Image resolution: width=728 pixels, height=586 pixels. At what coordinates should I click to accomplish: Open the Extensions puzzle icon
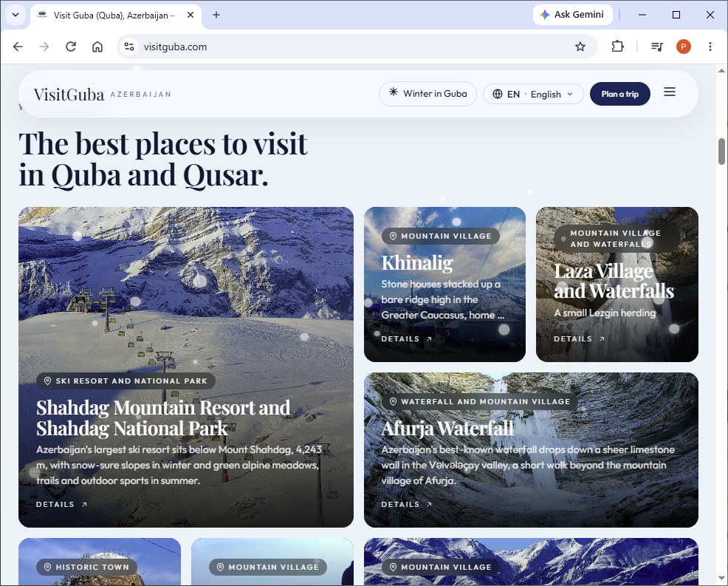click(x=617, y=47)
